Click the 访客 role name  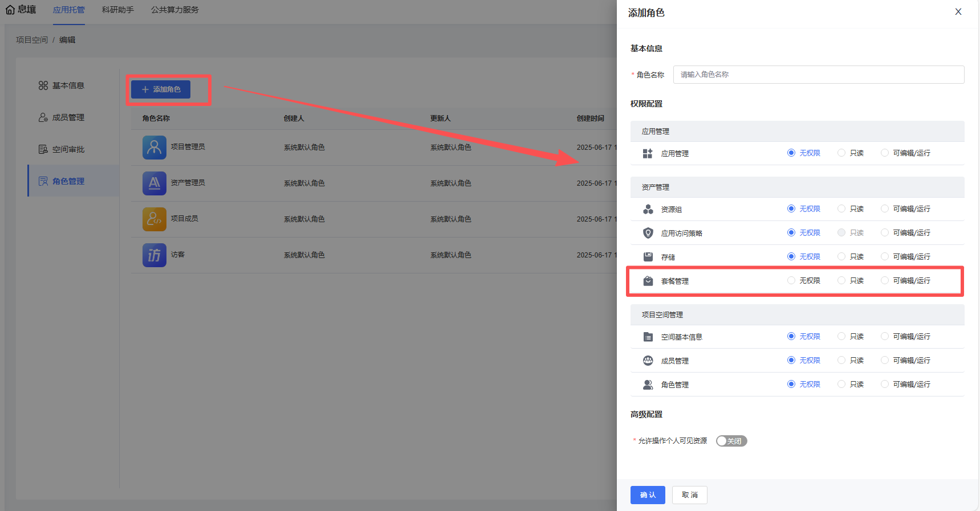click(x=178, y=255)
